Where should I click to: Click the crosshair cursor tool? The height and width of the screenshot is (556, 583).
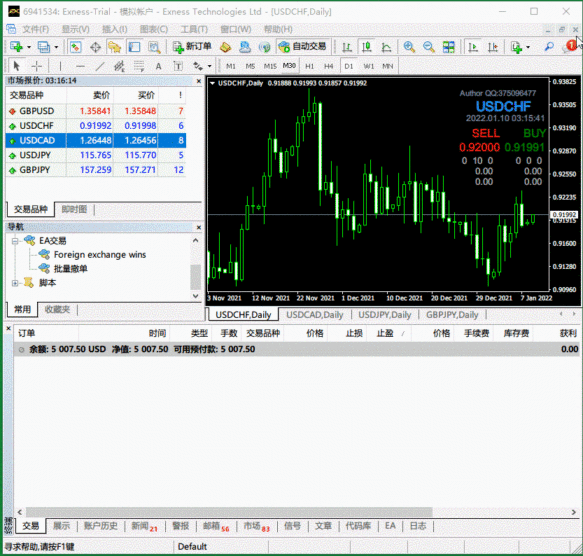coord(36,67)
